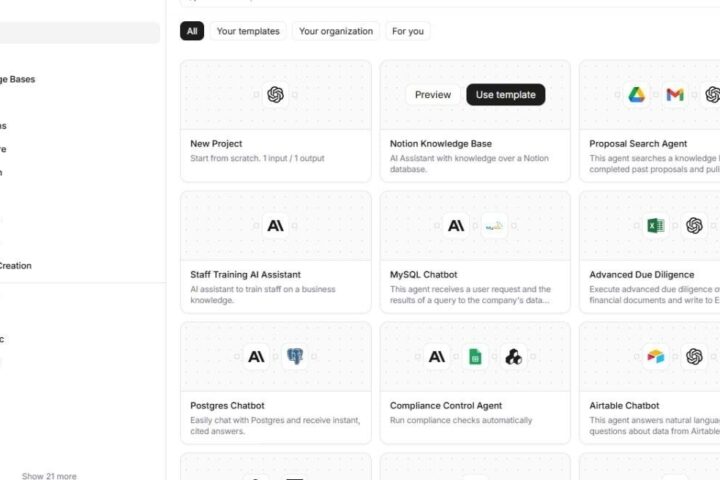Screen dimensions: 720x480
Task: Switch to Your templates tab
Action: pyautogui.click(x=248, y=31)
